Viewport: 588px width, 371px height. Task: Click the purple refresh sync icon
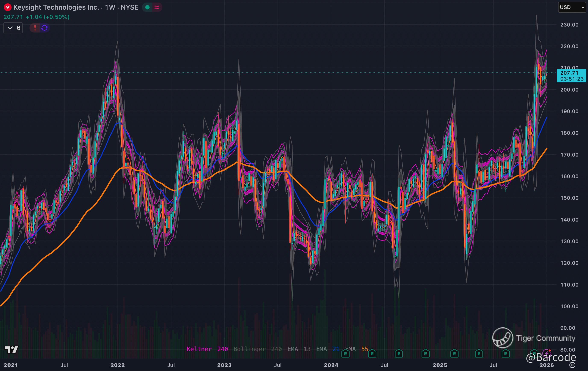[44, 28]
